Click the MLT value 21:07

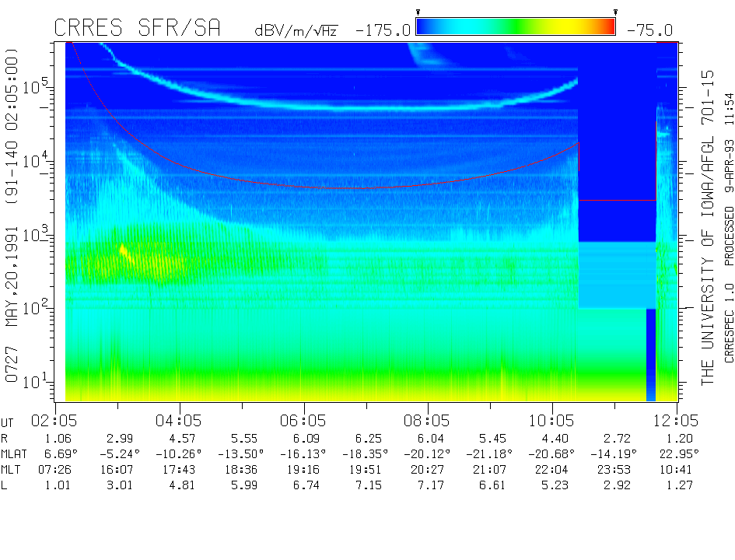pyautogui.click(x=489, y=470)
